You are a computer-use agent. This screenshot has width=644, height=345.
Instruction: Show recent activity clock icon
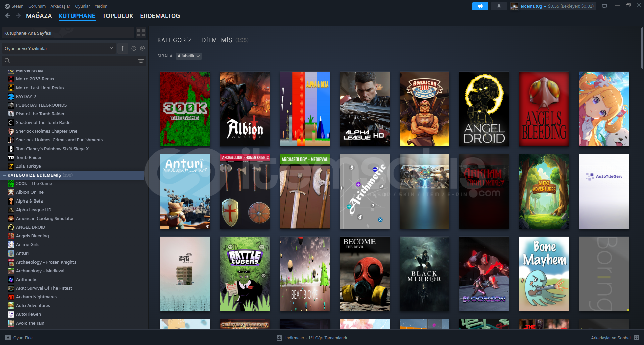click(134, 48)
